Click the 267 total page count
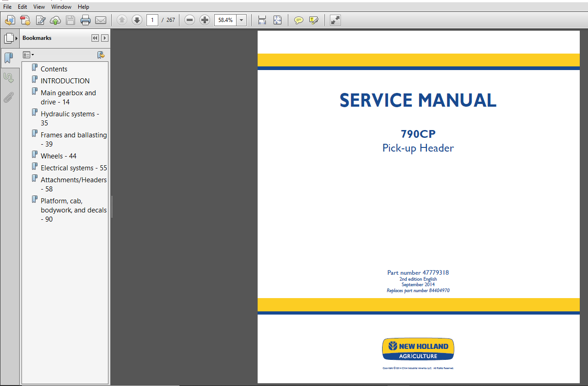The height and width of the screenshot is (386, 588). coord(171,20)
